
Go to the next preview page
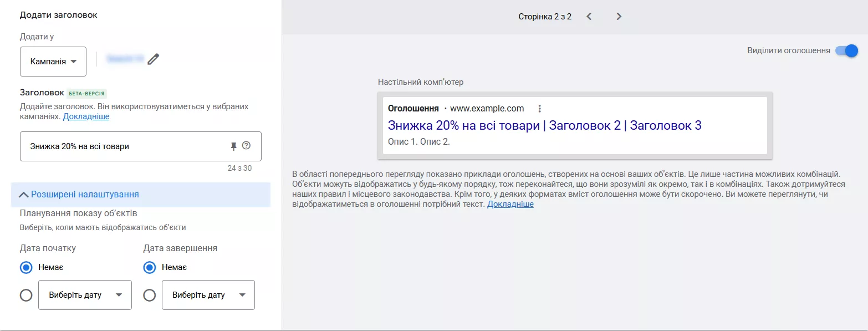(619, 17)
